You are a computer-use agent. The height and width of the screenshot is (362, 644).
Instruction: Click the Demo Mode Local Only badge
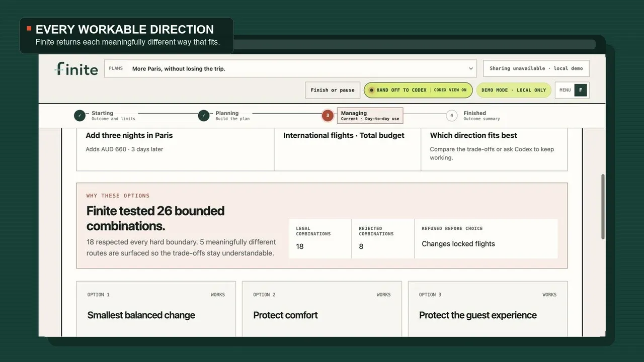(514, 90)
